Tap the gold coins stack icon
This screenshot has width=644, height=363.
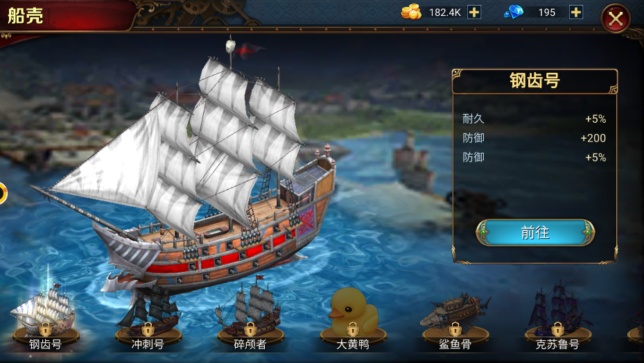pos(411,12)
